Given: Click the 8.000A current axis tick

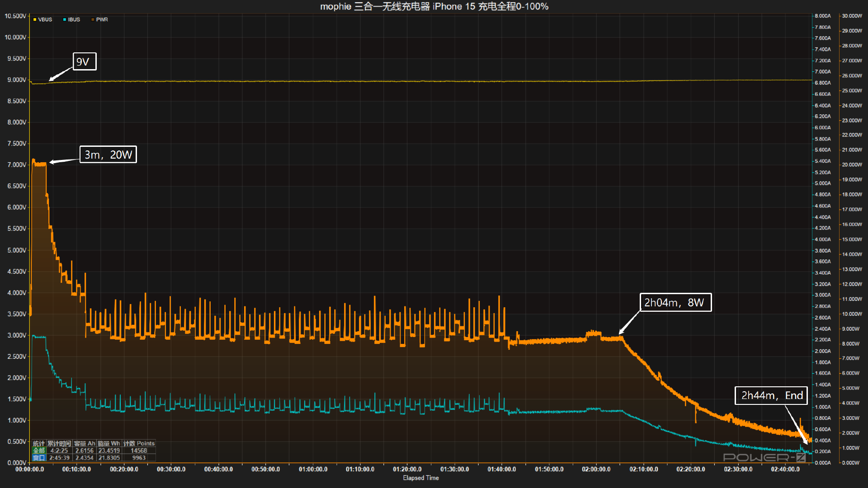Looking at the screenshot, I should 823,16.
